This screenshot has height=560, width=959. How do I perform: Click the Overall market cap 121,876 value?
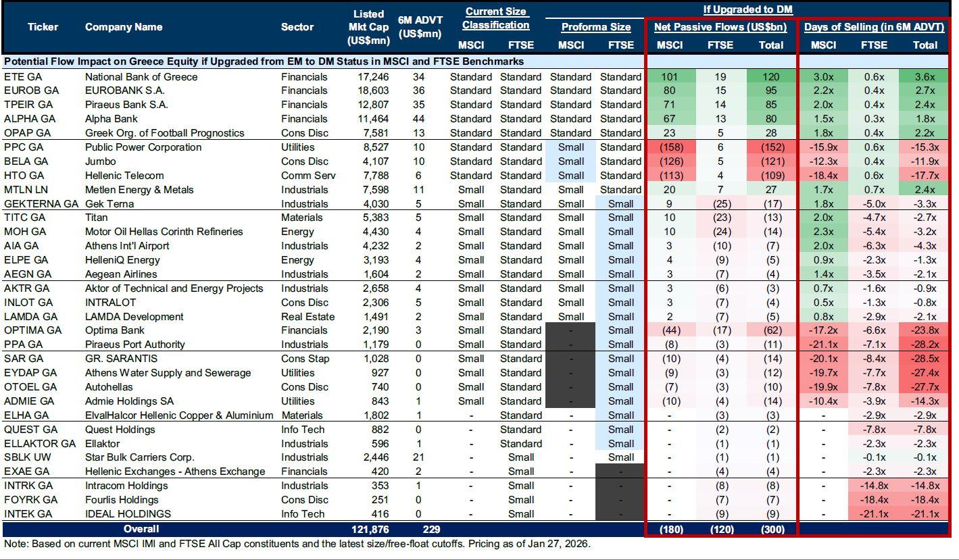[x=371, y=529]
